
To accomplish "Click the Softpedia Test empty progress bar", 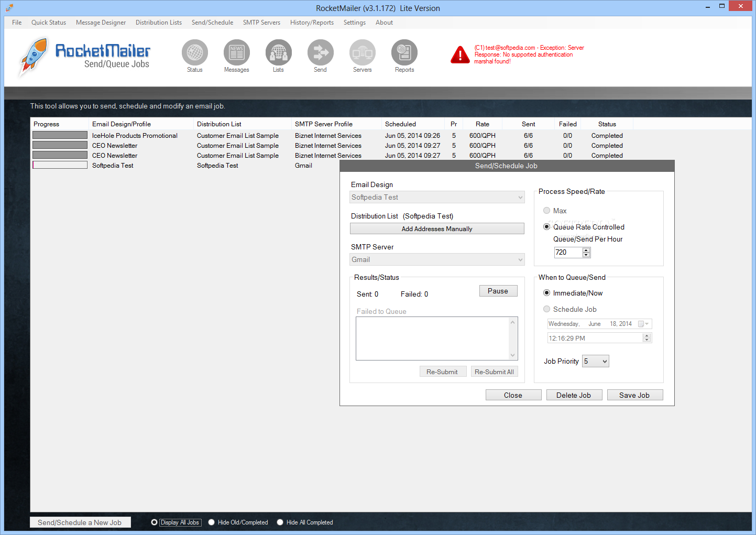I will pos(60,165).
